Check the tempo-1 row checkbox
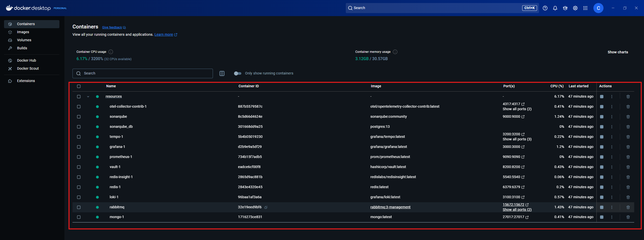 pos(79,137)
